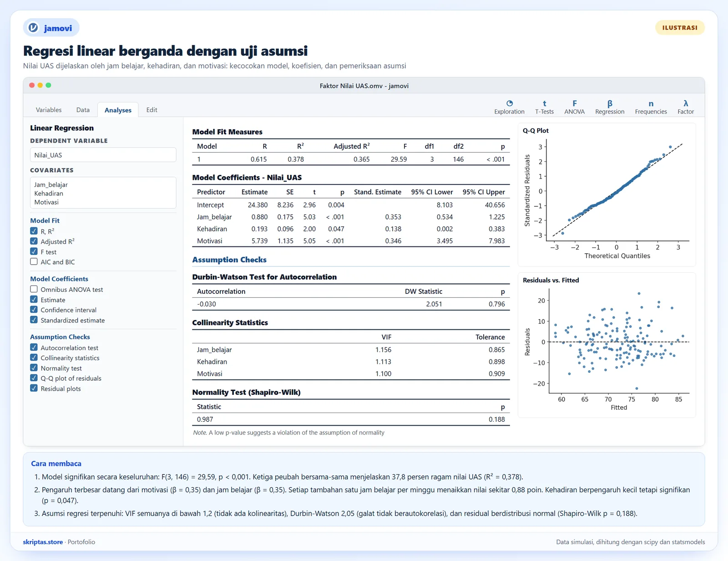The width and height of the screenshot is (728, 561).
Task: Select Motivasi in the covariates box
Action: (x=46, y=202)
